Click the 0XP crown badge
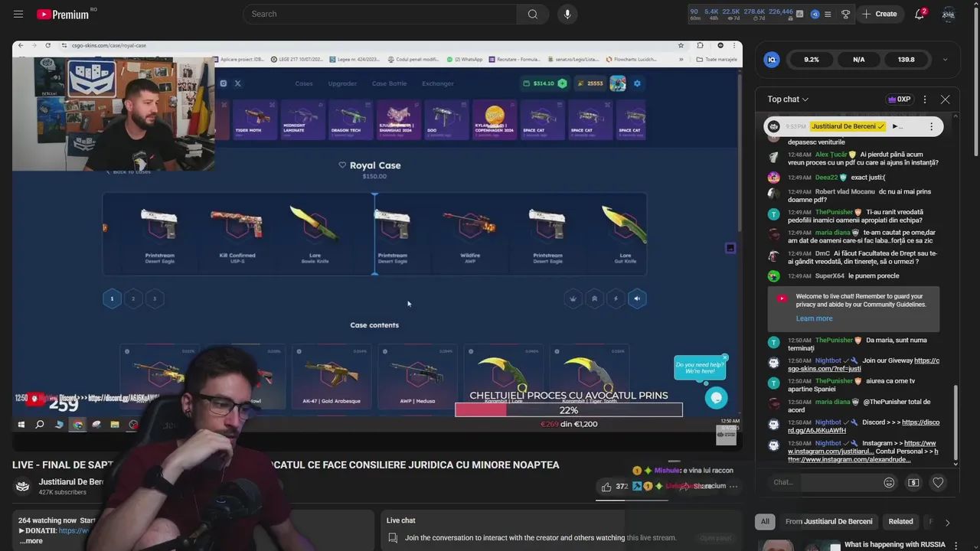The height and width of the screenshot is (551, 980). [x=900, y=99]
